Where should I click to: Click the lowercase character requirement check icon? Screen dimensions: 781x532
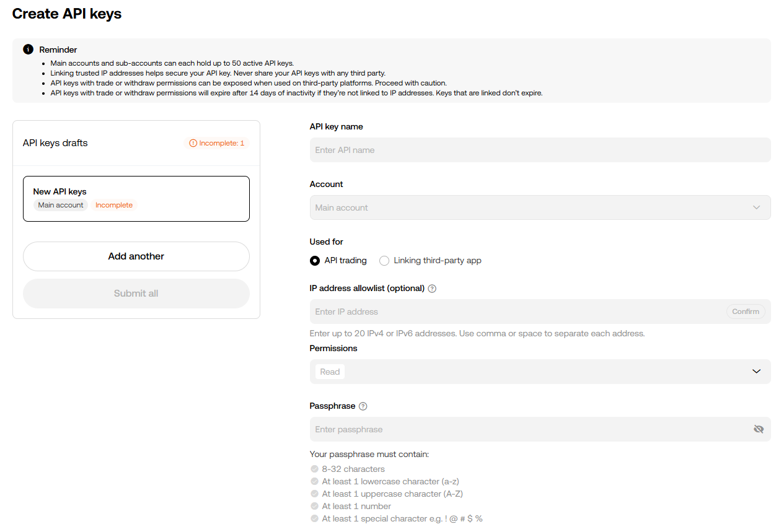coord(315,481)
